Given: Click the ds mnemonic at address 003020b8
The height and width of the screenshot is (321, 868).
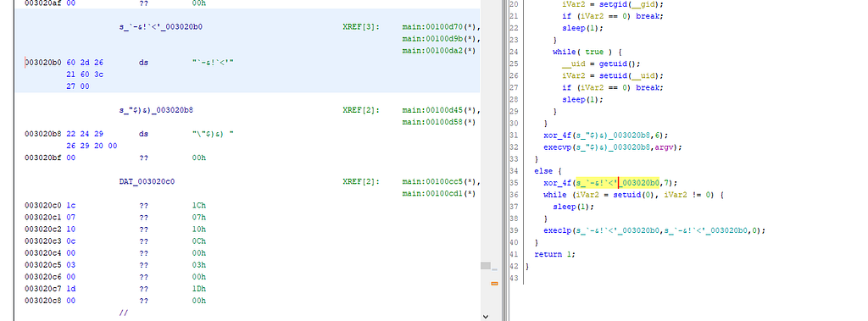Looking at the screenshot, I should coord(142,134).
